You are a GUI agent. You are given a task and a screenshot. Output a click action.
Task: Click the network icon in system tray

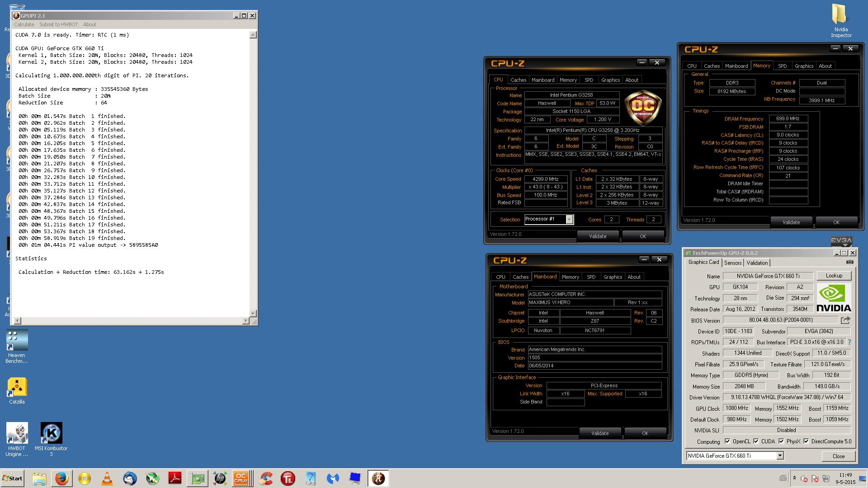point(825,479)
